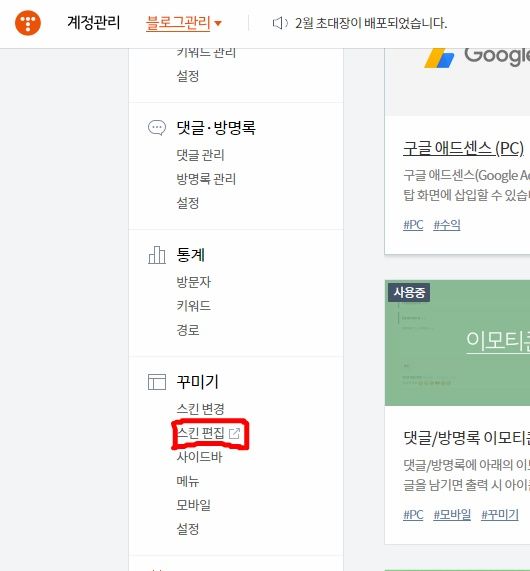The image size is (530, 571).
Task: Click the 댓글·방명록 section heading
Action: click(x=216, y=128)
